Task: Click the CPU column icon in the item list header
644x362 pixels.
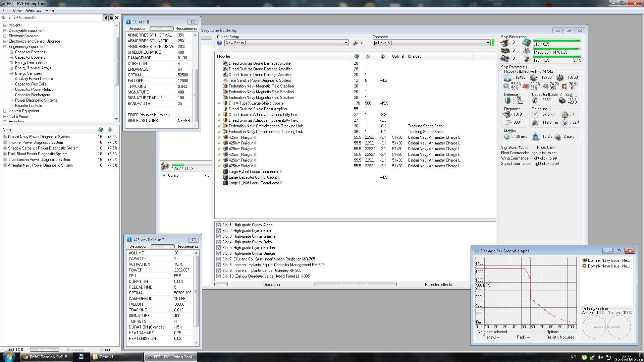Action: [101, 130]
